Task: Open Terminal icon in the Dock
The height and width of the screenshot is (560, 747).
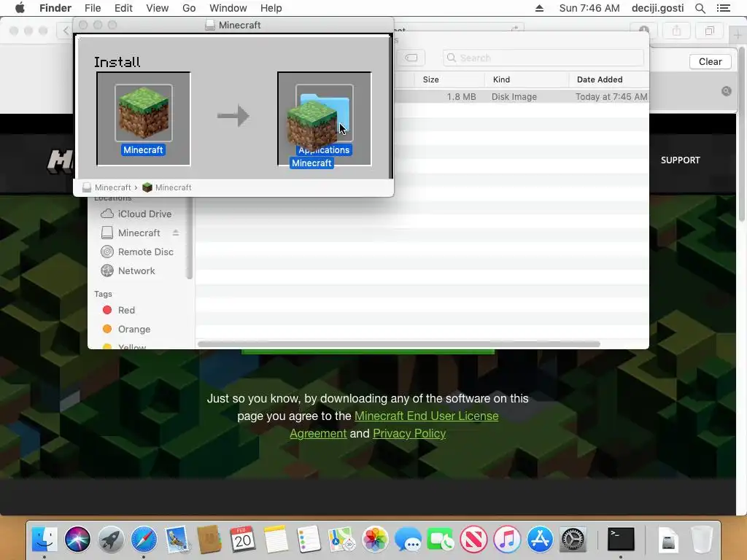Action: click(621, 540)
